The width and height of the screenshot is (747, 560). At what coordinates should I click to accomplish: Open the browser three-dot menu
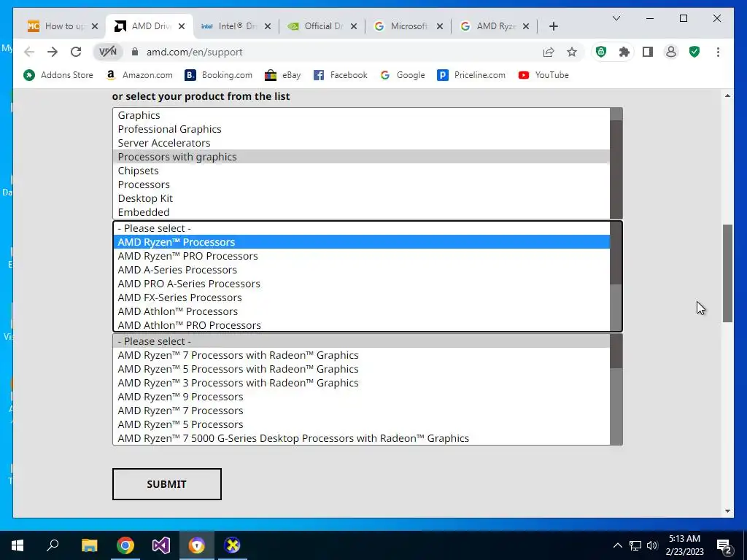pos(718,52)
